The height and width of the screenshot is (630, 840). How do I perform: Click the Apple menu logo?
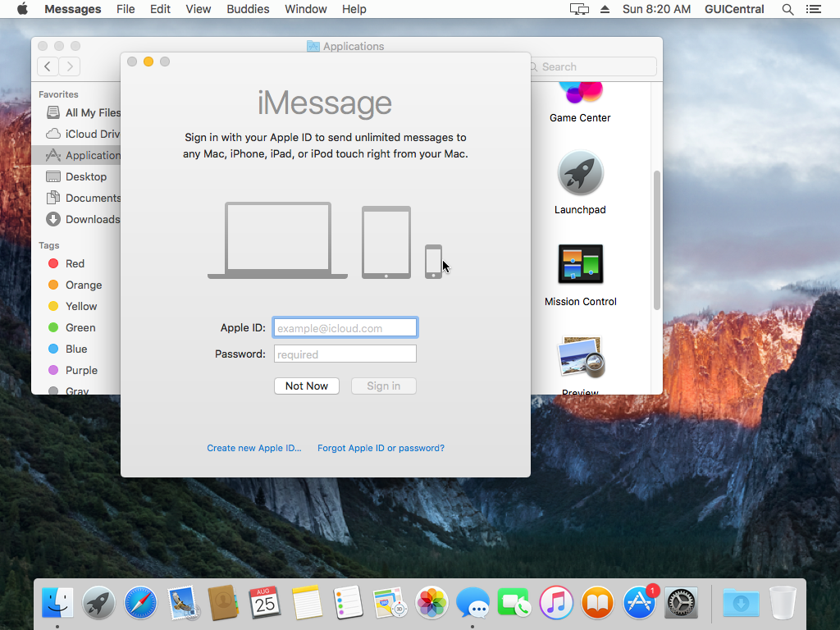click(x=22, y=9)
